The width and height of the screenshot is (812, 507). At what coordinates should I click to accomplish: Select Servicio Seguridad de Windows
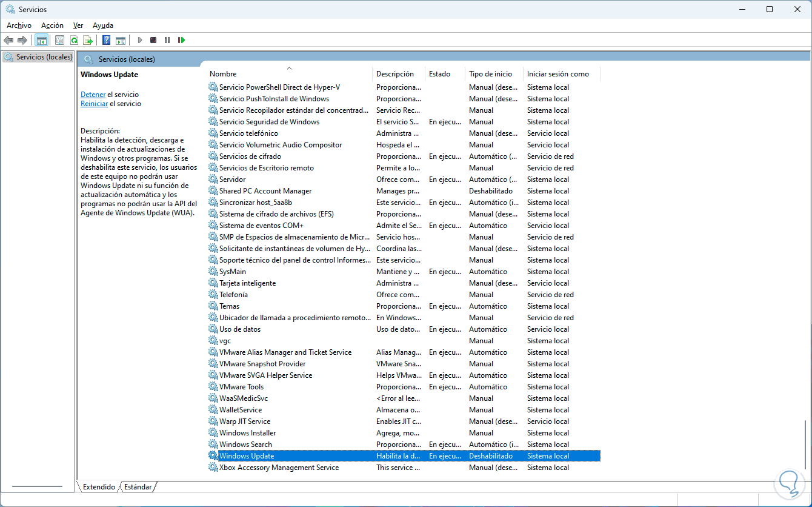tap(270, 122)
